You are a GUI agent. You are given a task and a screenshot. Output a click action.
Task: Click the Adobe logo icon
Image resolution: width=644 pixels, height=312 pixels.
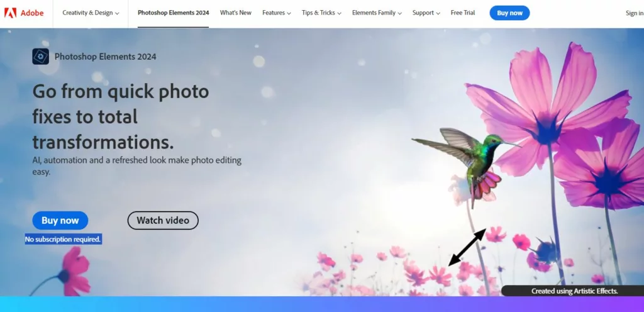[10, 13]
